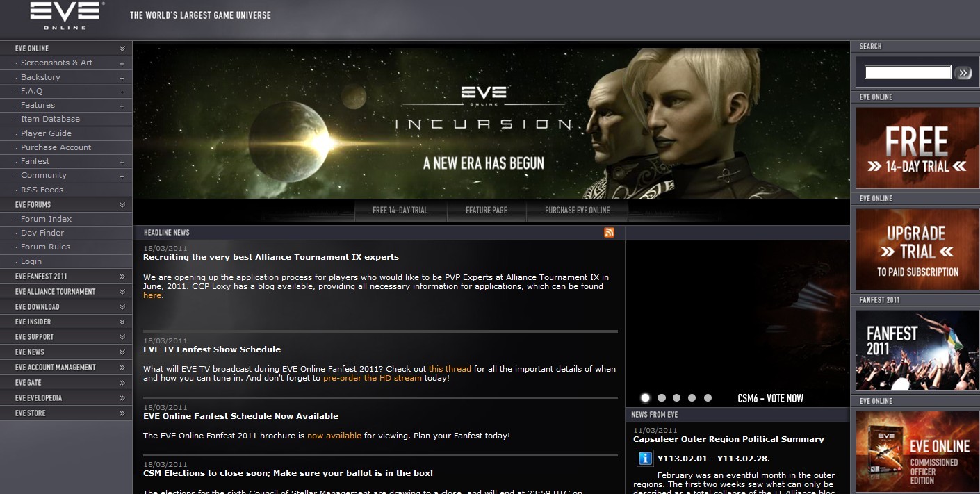980x494 pixels.
Task: Click the plus icon beside Features
Action: pyautogui.click(x=122, y=106)
